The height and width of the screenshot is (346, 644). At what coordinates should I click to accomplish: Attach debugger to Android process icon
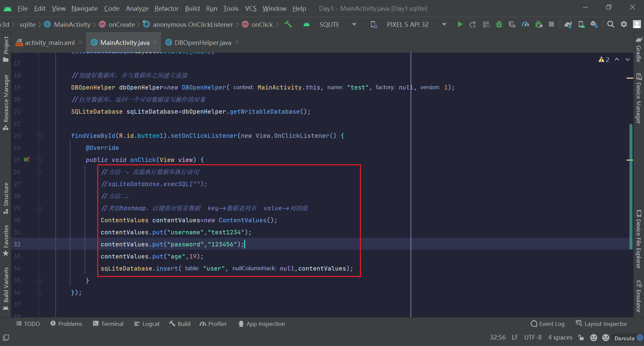[x=539, y=24]
